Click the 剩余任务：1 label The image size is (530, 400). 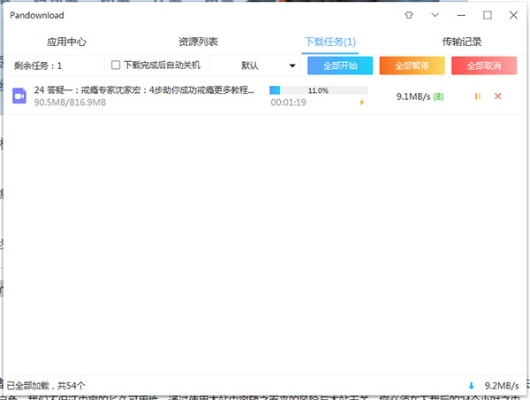(x=38, y=66)
